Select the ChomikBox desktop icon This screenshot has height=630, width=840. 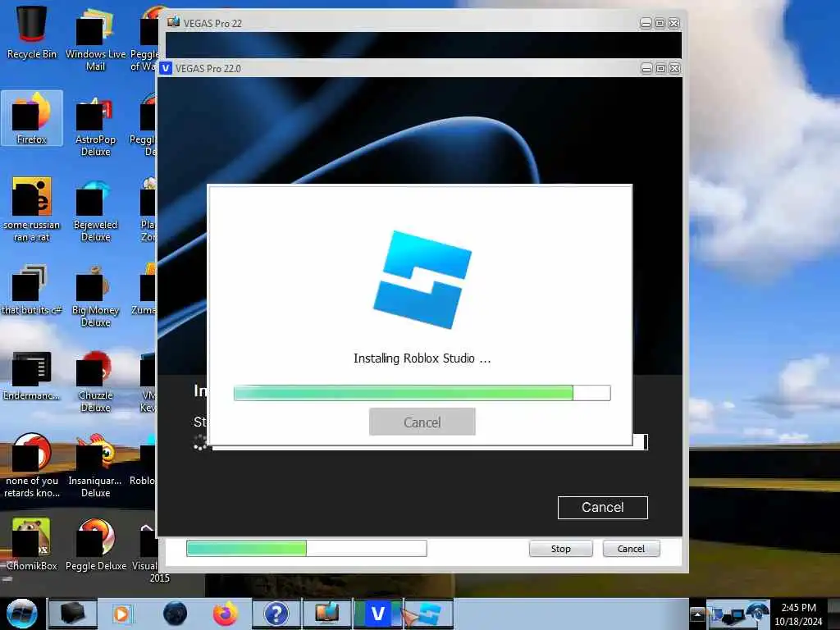tap(32, 545)
